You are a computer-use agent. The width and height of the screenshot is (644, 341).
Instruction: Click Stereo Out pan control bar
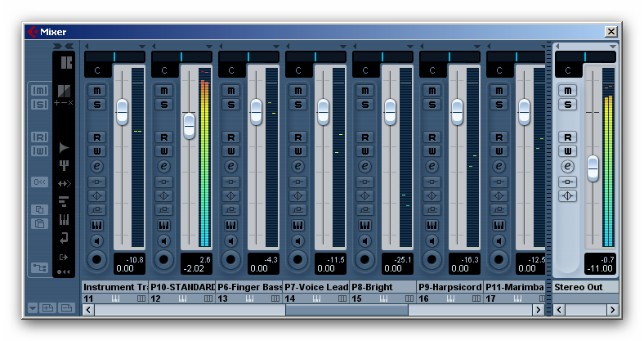(x=585, y=57)
